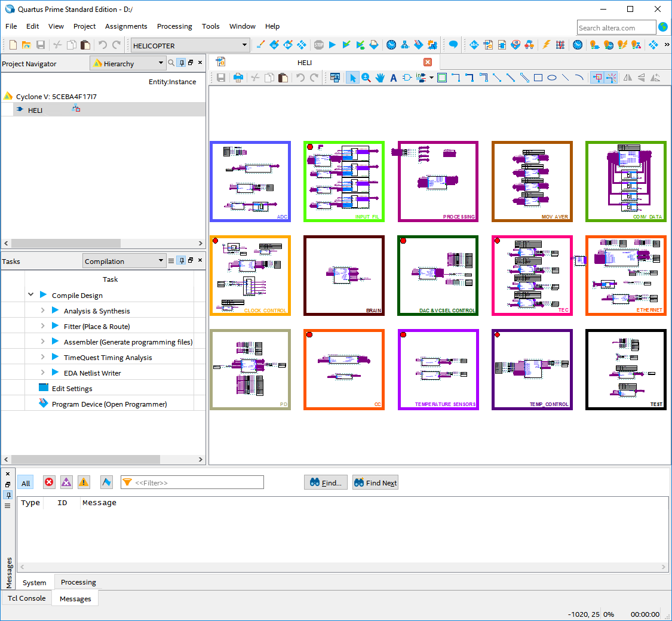
Task: Toggle the Use Rubberbanding button
Action: [x=597, y=78]
